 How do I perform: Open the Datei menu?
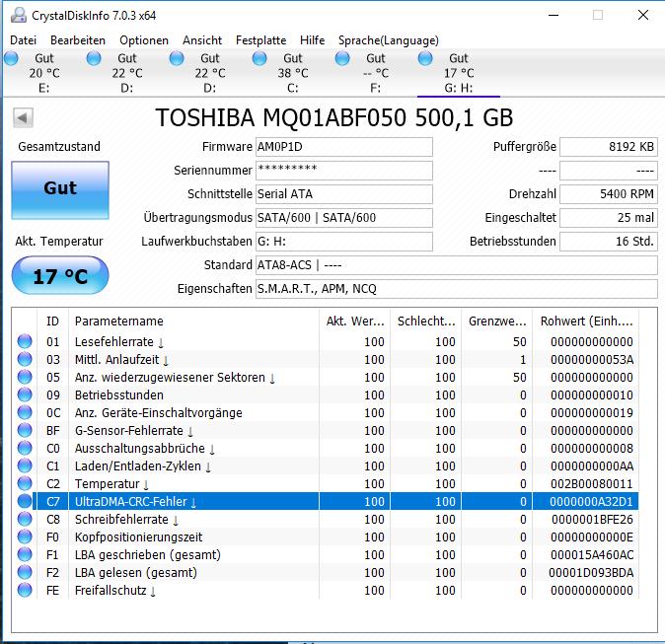pos(24,40)
